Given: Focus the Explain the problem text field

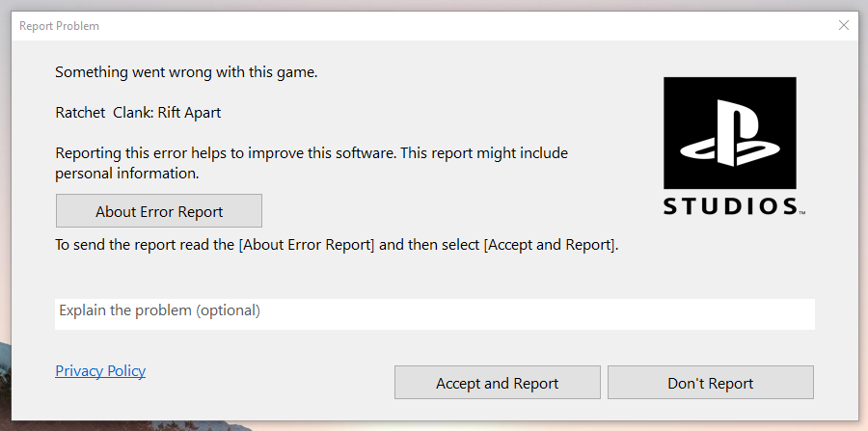Looking at the screenshot, I should click(x=435, y=314).
